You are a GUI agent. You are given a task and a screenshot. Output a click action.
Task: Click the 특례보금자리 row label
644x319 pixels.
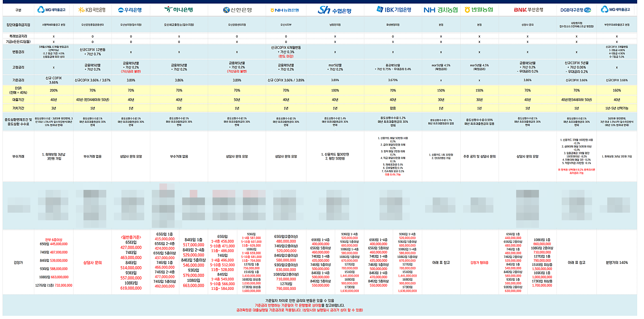tap(18, 36)
